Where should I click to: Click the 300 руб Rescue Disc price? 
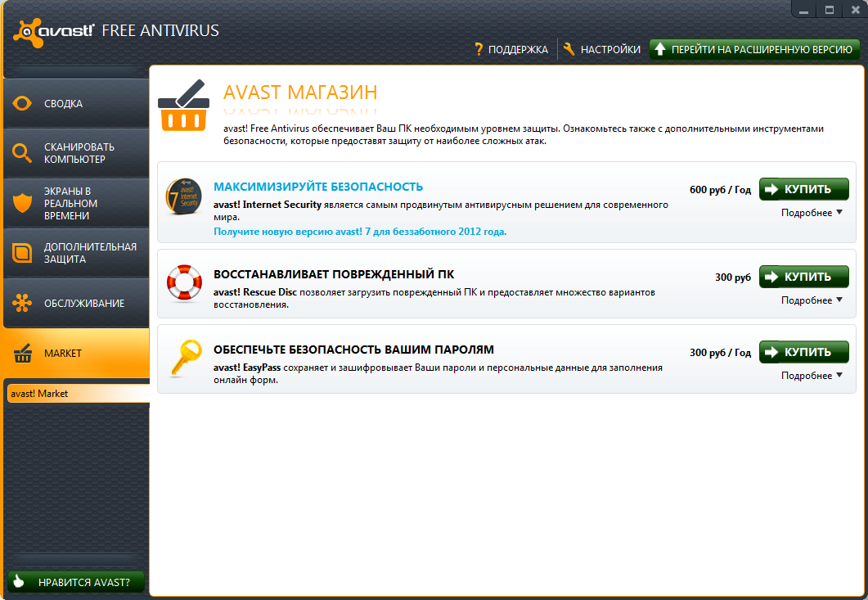pyautogui.click(x=733, y=277)
